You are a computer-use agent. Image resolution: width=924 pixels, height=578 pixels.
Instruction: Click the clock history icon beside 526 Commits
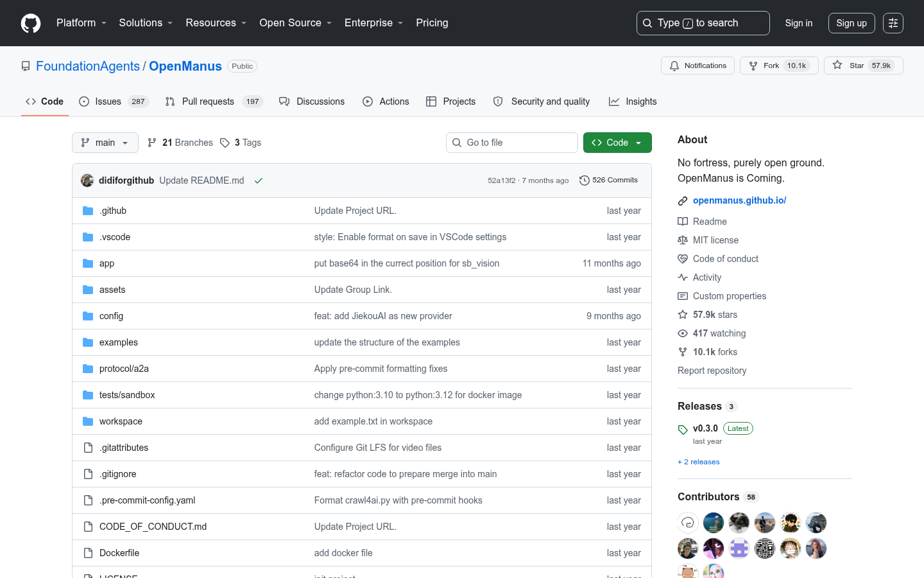(584, 180)
